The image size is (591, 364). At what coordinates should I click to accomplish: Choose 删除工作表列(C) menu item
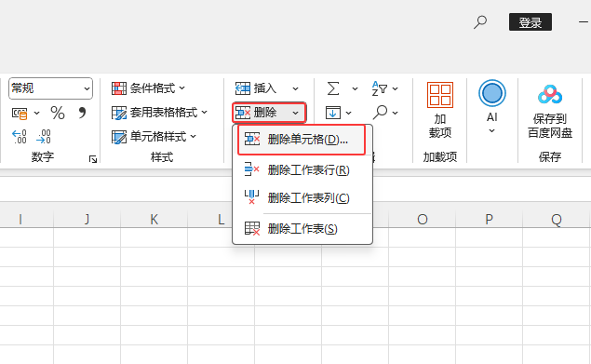(x=302, y=198)
